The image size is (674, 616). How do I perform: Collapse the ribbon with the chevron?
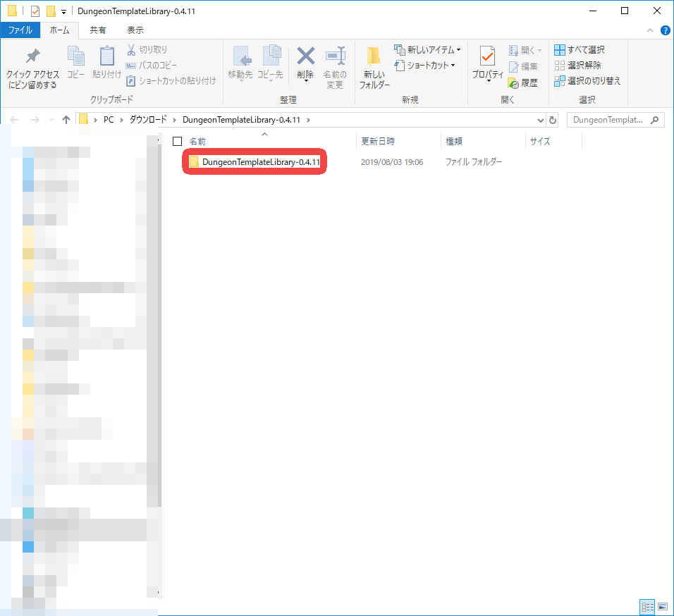click(x=650, y=30)
